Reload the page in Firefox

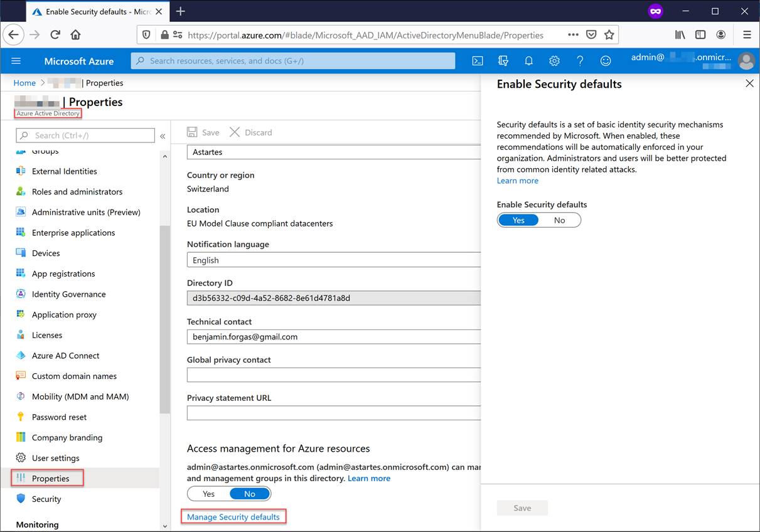pos(55,35)
